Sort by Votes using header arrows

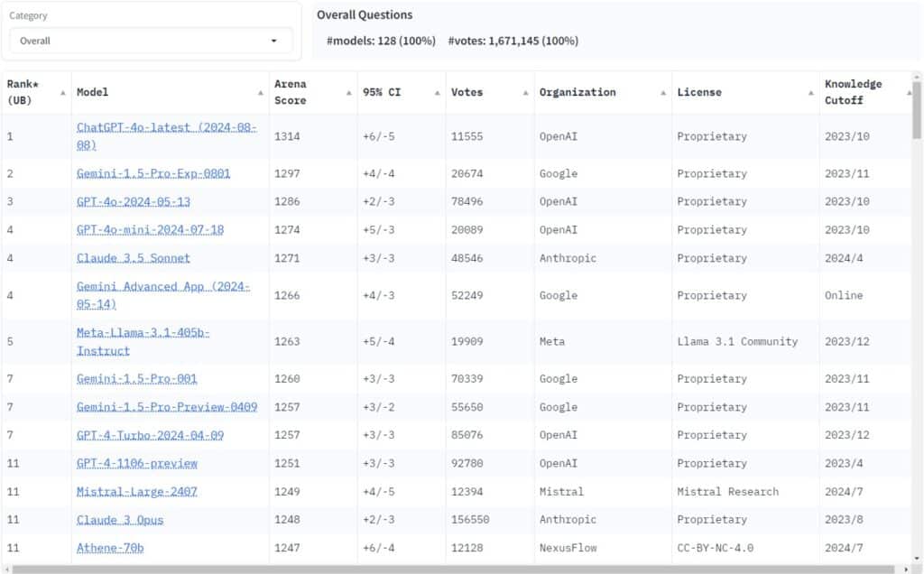tap(525, 93)
